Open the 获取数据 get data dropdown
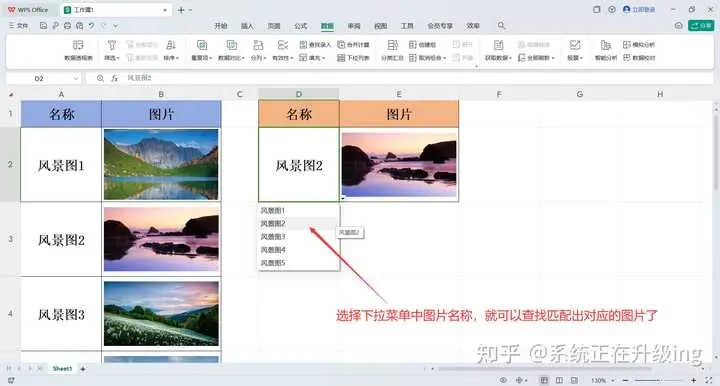 tap(498, 50)
